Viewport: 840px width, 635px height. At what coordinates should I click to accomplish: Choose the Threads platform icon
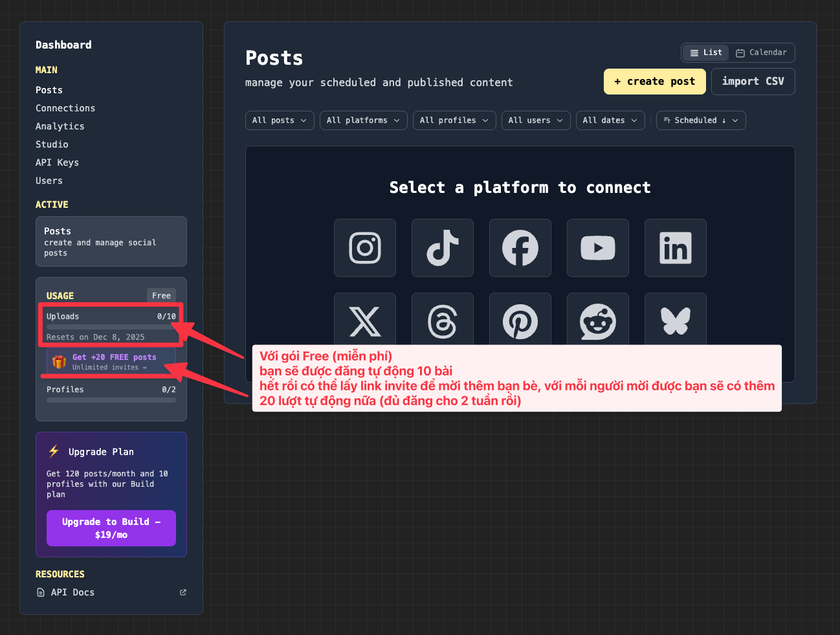[442, 320]
